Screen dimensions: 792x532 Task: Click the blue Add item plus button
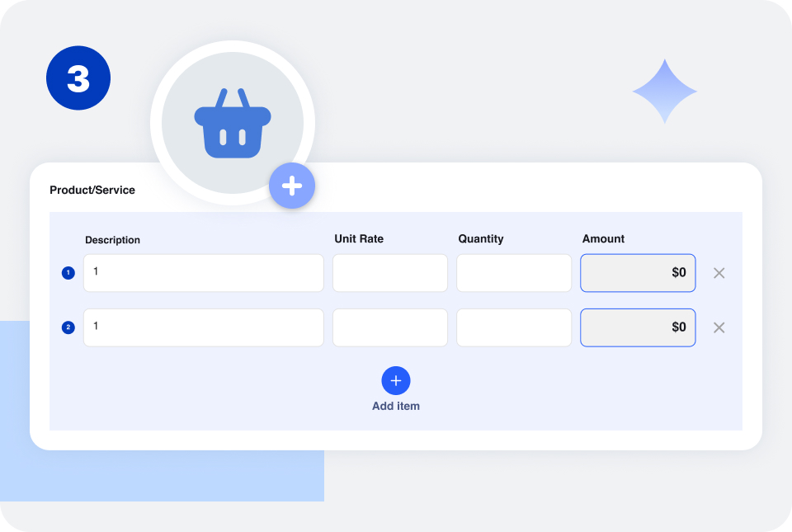click(395, 380)
